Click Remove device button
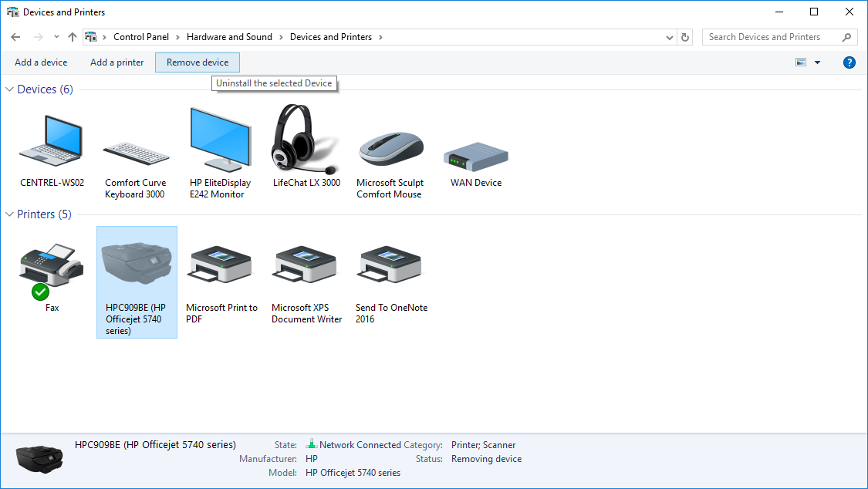Image resolution: width=868 pixels, height=489 pixels. [198, 62]
